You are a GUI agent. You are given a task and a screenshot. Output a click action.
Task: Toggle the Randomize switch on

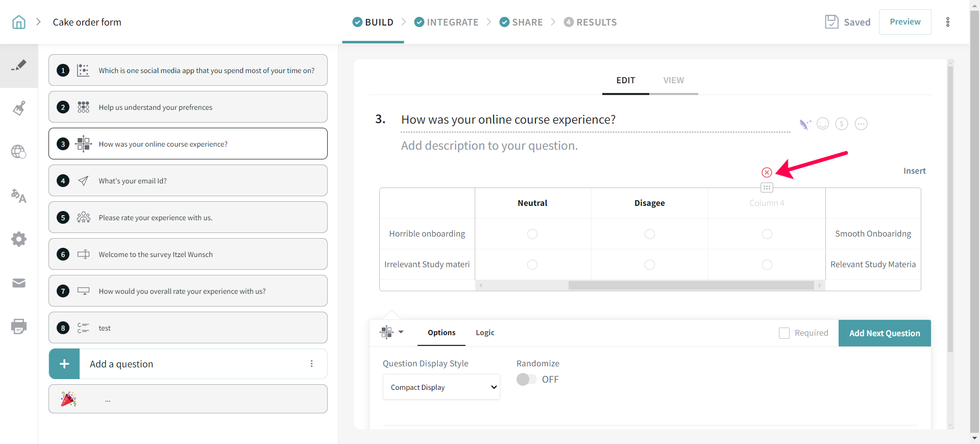pyautogui.click(x=526, y=380)
